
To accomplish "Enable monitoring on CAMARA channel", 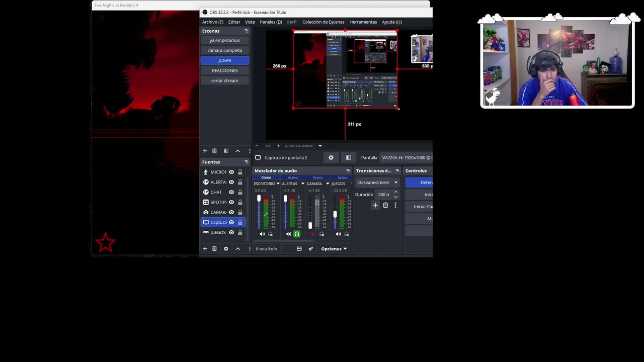I will [322, 234].
